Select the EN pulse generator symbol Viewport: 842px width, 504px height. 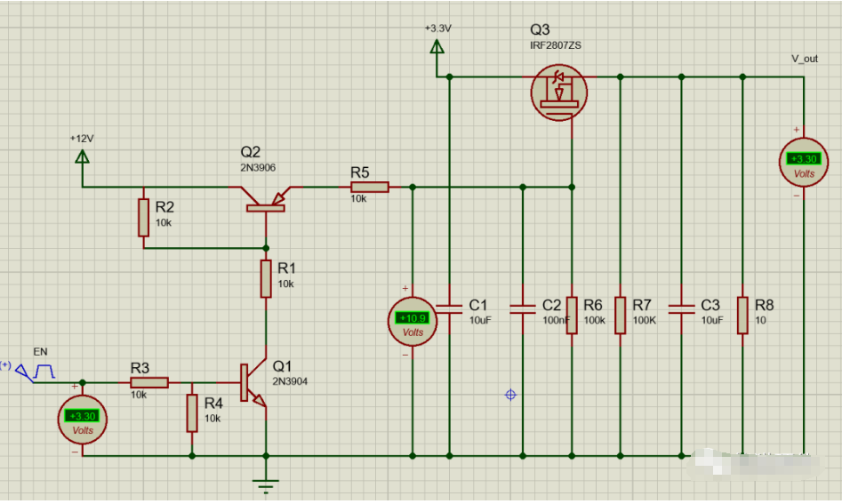pos(43,370)
